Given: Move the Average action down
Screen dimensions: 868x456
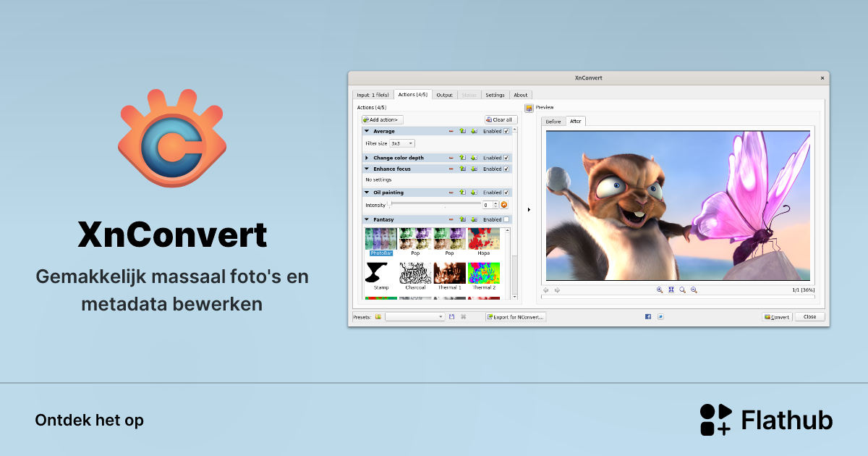Looking at the screenshot, I should click(474, 131).
